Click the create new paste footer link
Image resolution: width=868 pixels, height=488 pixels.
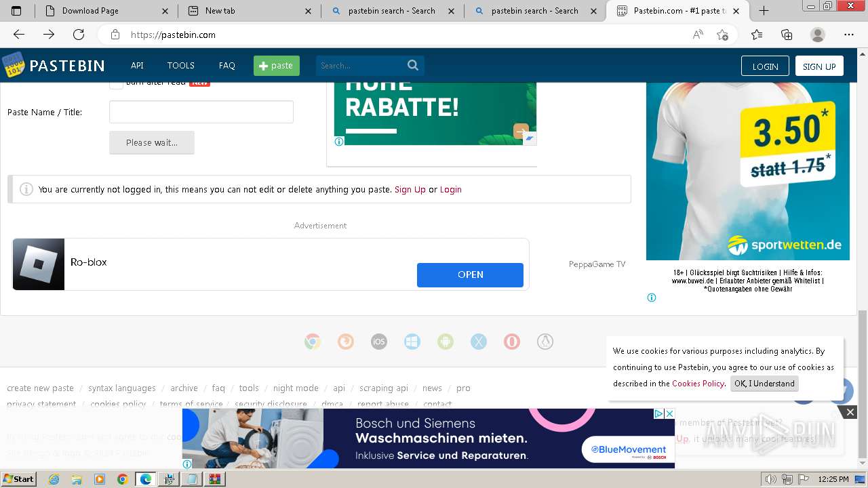pyautogui.click(x=41, y=388)
